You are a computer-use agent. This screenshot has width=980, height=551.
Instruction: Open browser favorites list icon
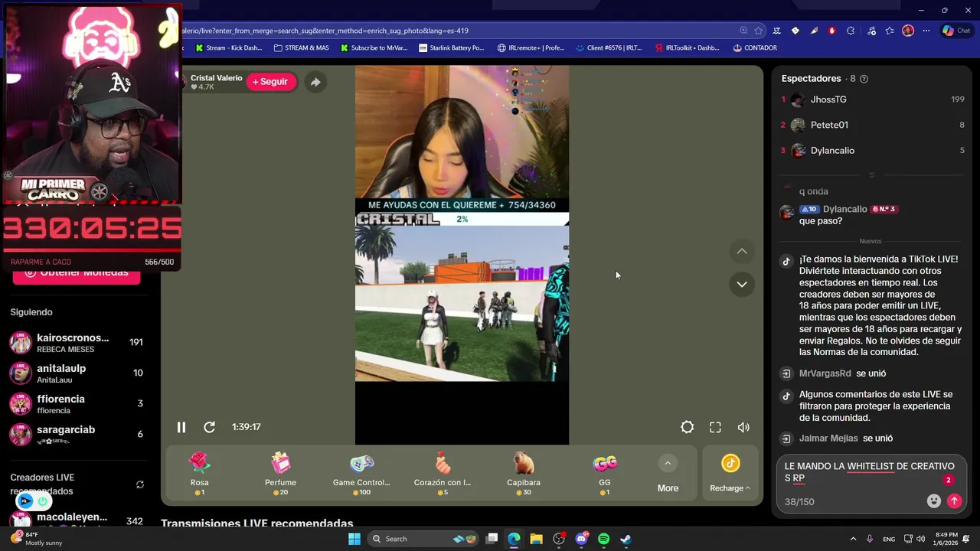point(890,31)
